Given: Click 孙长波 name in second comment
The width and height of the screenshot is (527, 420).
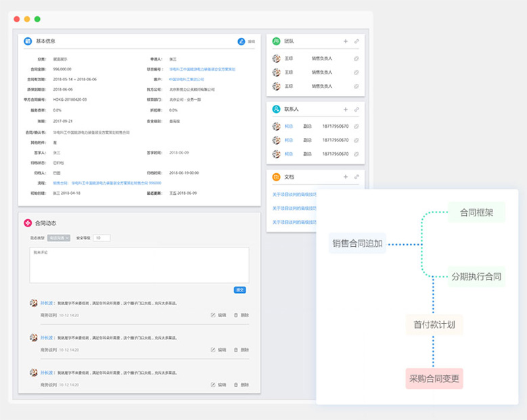Looking at the screenshot, I should pos(47,337).
